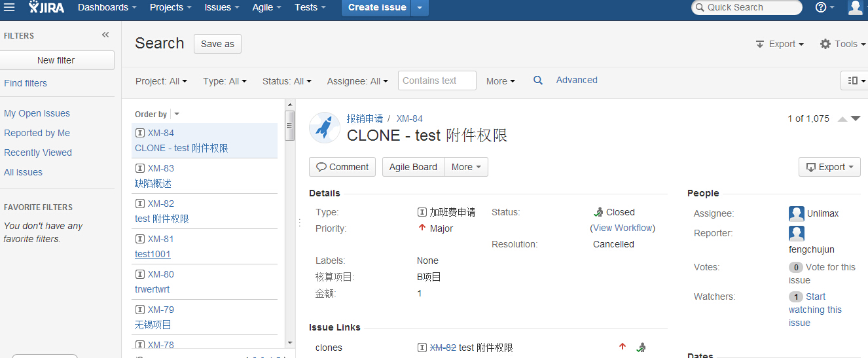Open the hamburger application menu
The width and height of the screenshot is (868, 358).
[9, 7]
